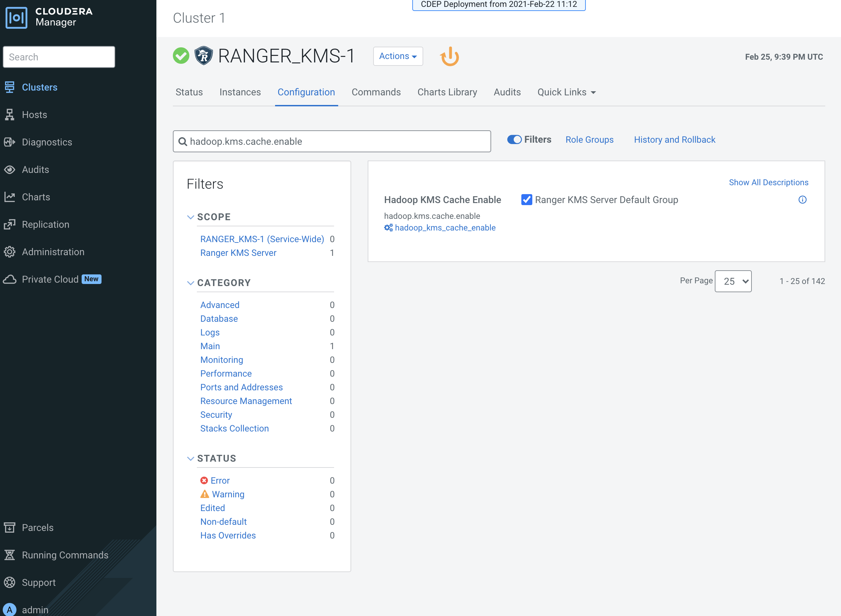
Task: Switch to the Instances tab
Action: tap(240, 92)
